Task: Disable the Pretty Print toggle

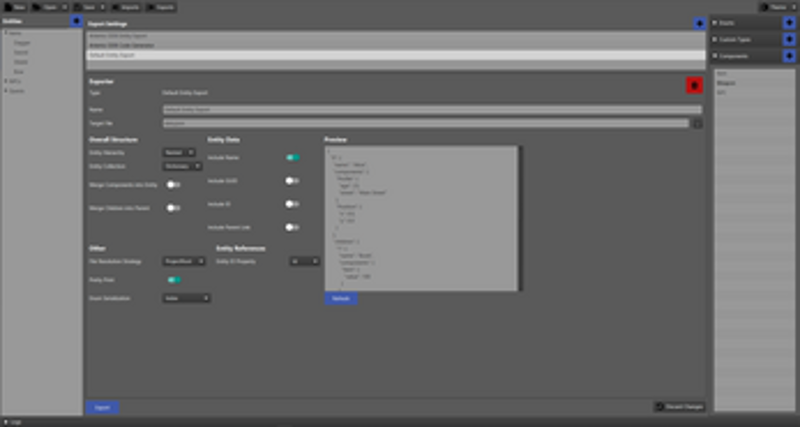Action: point(174,280)
